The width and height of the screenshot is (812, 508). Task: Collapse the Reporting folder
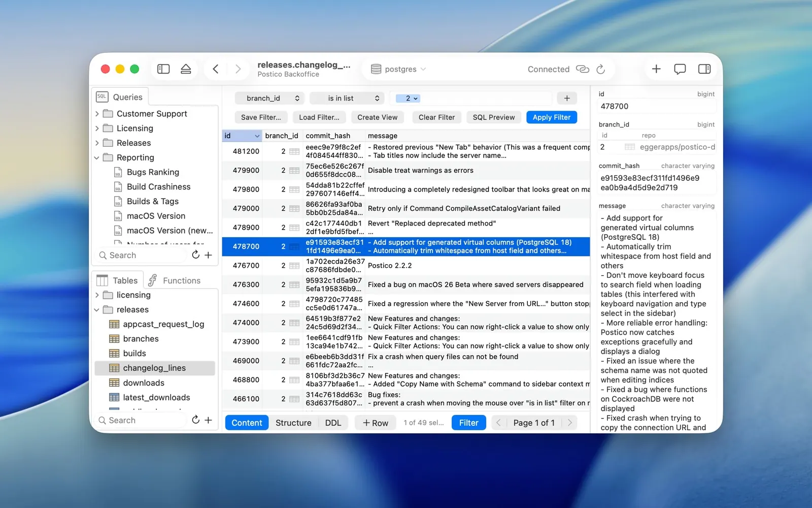click(97, 158)
